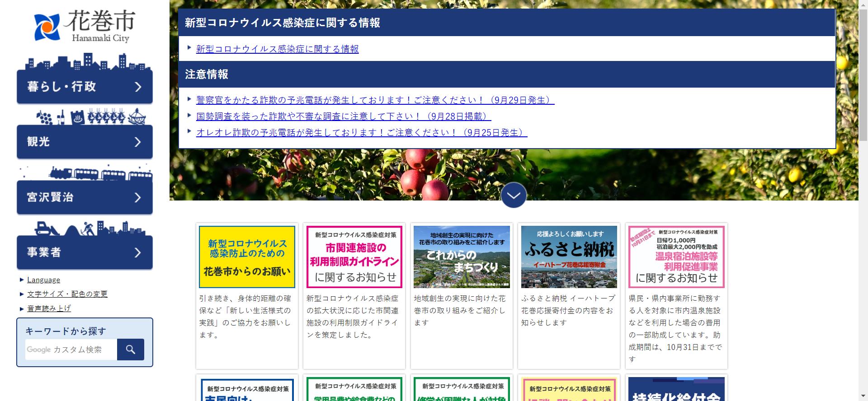Click the magnifier search button
The width and height of the screenshot is (868, 401).
click(x=131, y=350)
